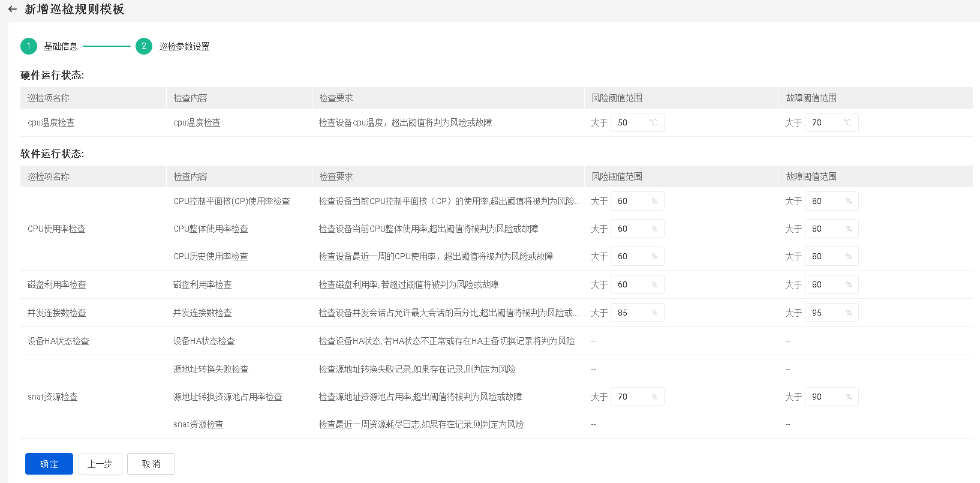Edit cpu温度检查 risk threshold field

click(x=630, y=122)
